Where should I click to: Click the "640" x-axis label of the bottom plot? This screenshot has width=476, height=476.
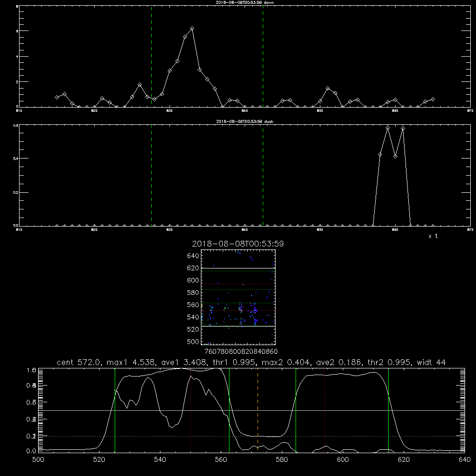click(x=465, y=460)
